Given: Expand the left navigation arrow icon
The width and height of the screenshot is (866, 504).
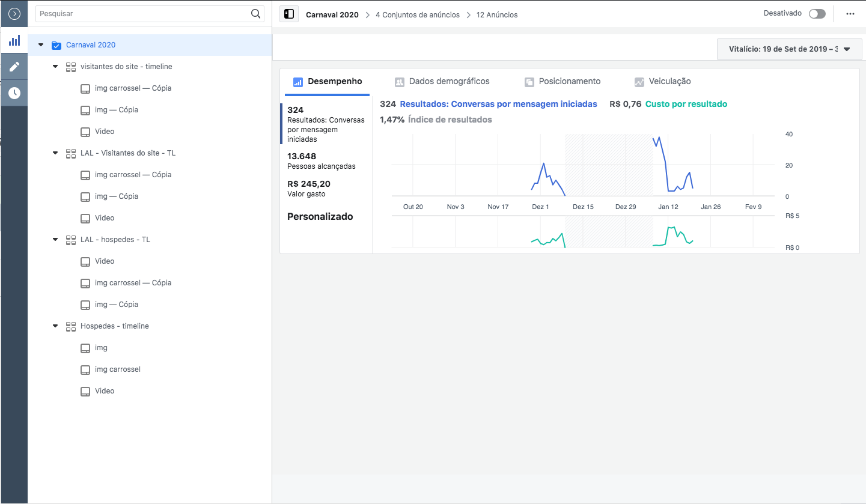Looking at the screenshot, I should pos(14,13).
